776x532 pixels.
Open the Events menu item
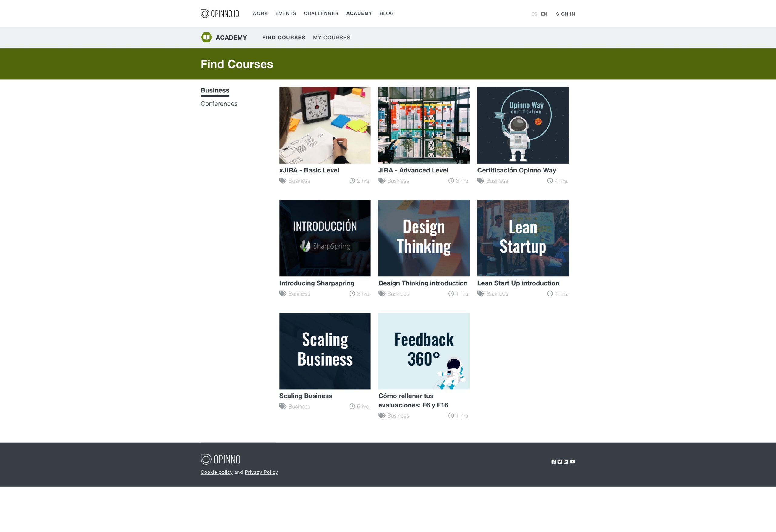click(286, 13)
